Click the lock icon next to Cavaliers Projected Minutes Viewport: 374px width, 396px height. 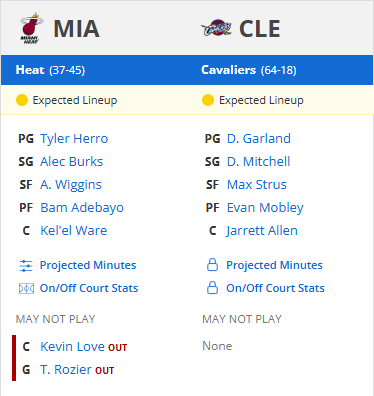pyautogui.click(x=212, y=265)
